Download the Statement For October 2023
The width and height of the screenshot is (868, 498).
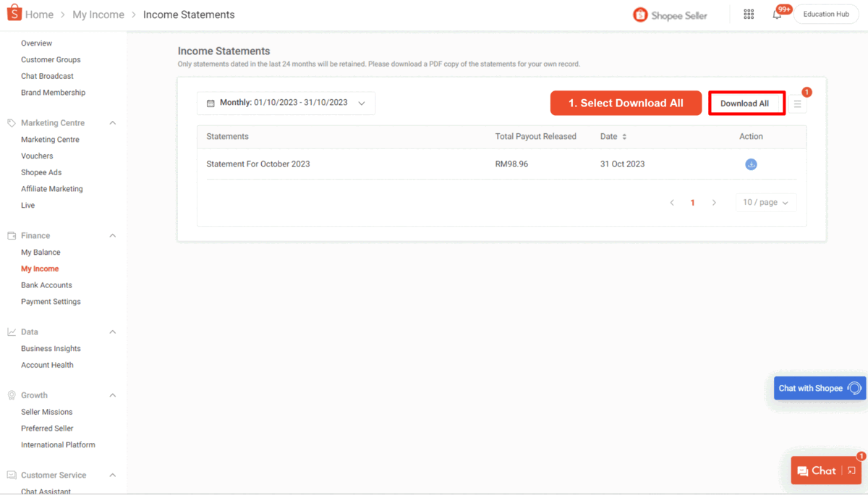click(x=751, y=164)
